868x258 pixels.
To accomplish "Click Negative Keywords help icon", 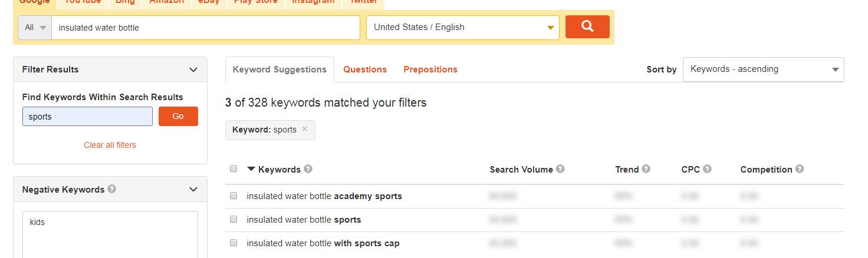I will click(112, 189).
